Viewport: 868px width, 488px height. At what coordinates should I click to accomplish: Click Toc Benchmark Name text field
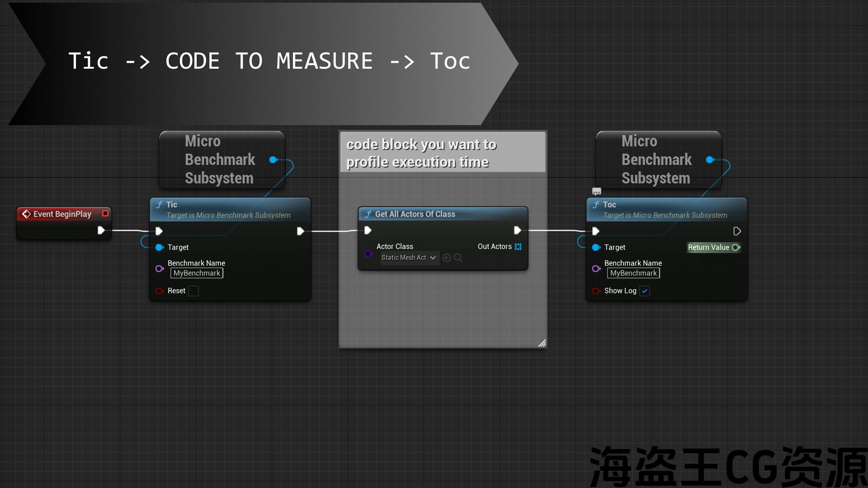(633, 273)
